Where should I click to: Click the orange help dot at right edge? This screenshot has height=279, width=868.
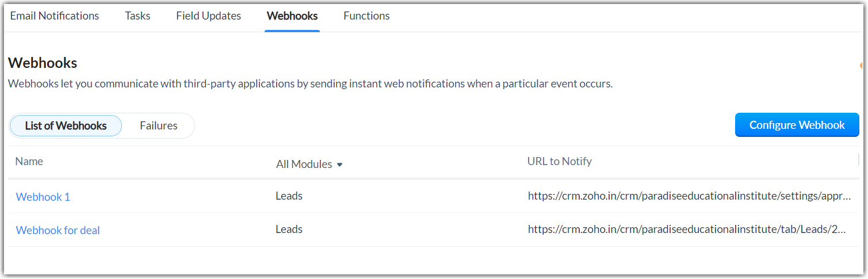(861, 66)
